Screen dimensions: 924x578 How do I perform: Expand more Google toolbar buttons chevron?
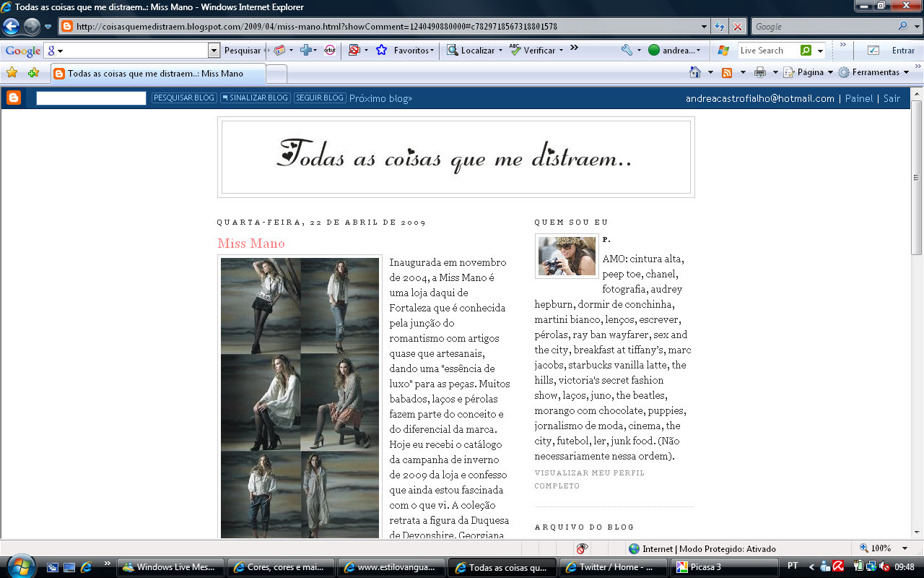click(x=574, y=48)
